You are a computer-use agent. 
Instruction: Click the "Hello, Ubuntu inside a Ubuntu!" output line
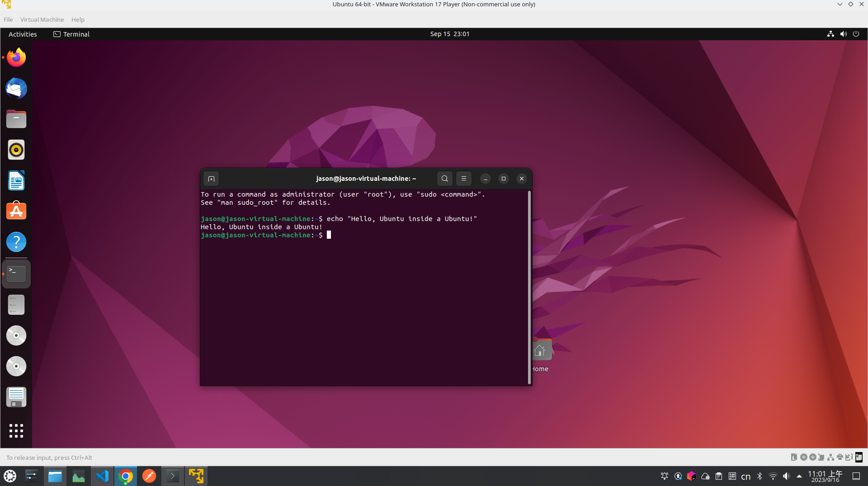261,227
